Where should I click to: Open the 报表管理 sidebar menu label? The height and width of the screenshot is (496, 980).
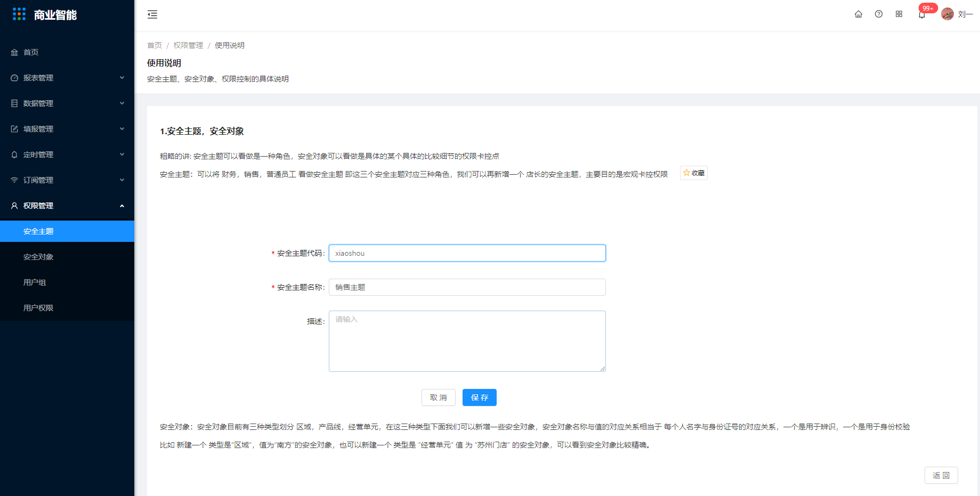point(38,78)
